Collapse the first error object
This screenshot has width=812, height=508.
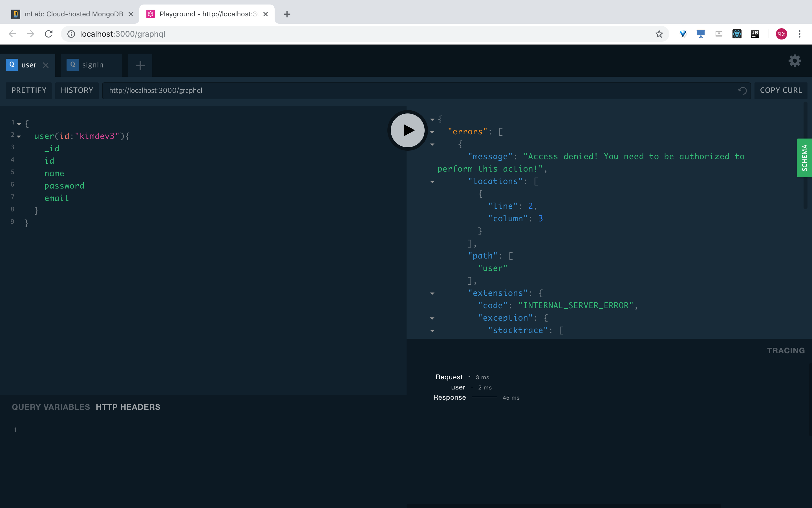point(432,144)
